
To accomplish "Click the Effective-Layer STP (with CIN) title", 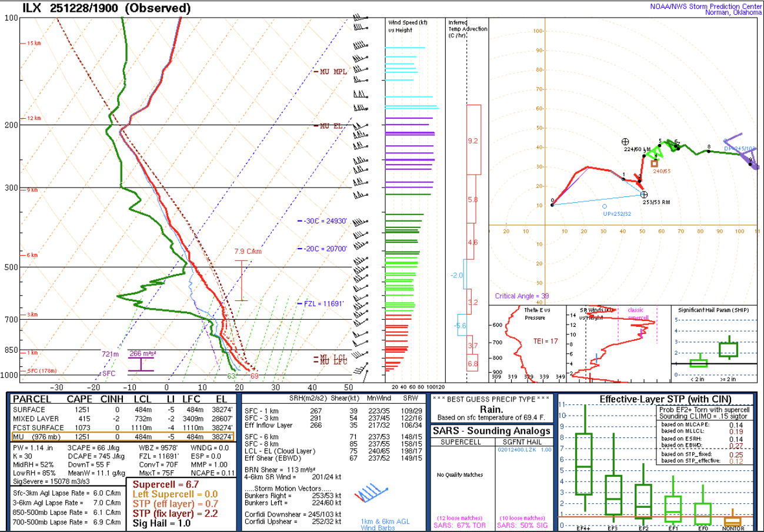I will pyautogui.click(x=655, y=400).
